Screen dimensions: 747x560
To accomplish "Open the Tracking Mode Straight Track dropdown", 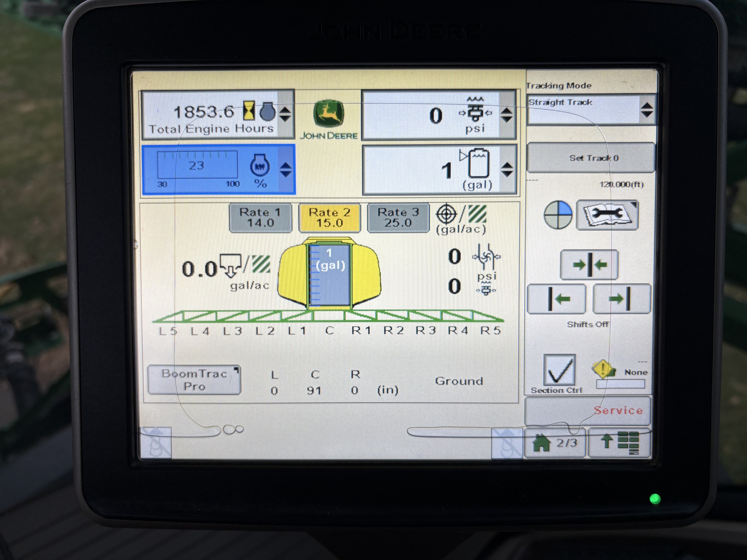I will 591,109.
